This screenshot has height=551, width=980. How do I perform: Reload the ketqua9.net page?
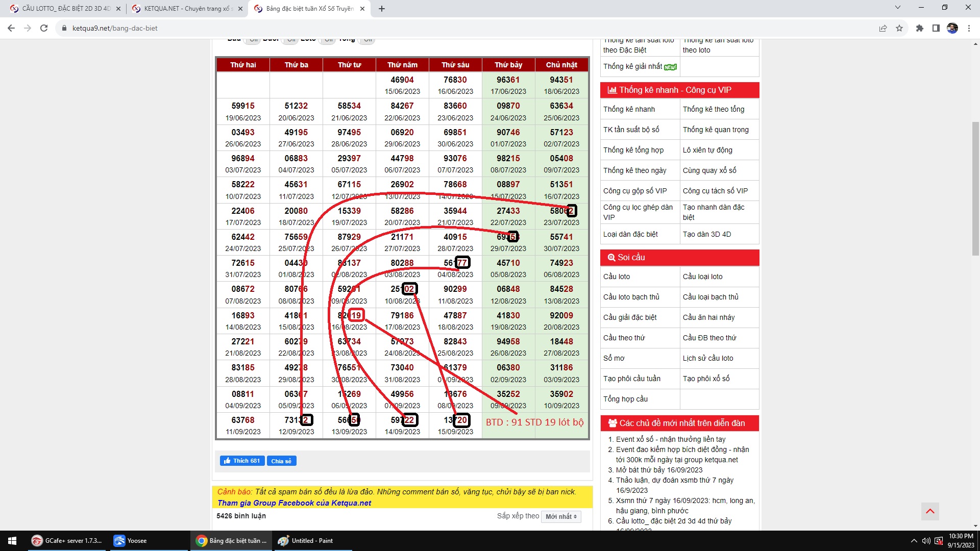pyautogui.click(x=44, y=28)
